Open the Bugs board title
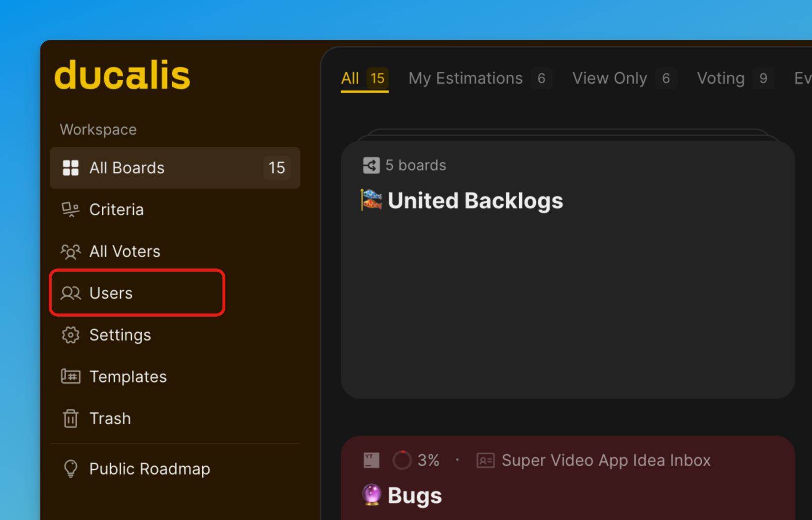Viewport: 812px width, 520px height. [x=414, y=496]
